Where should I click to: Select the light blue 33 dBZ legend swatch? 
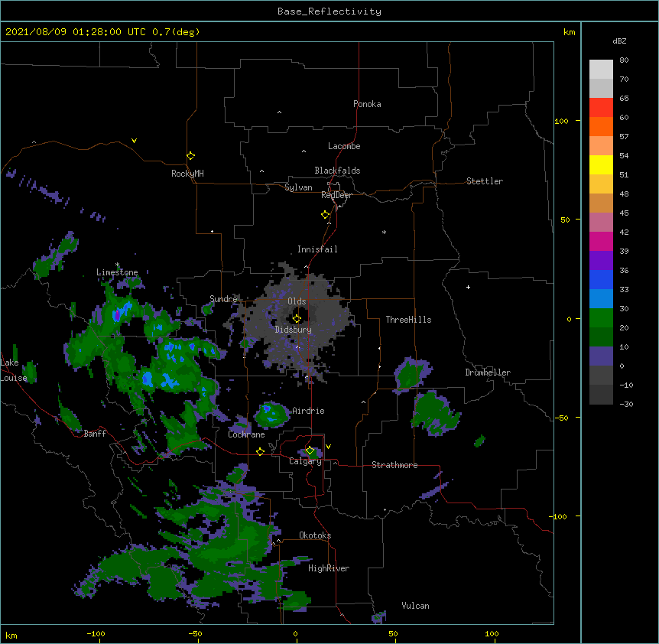coord(601,298)
